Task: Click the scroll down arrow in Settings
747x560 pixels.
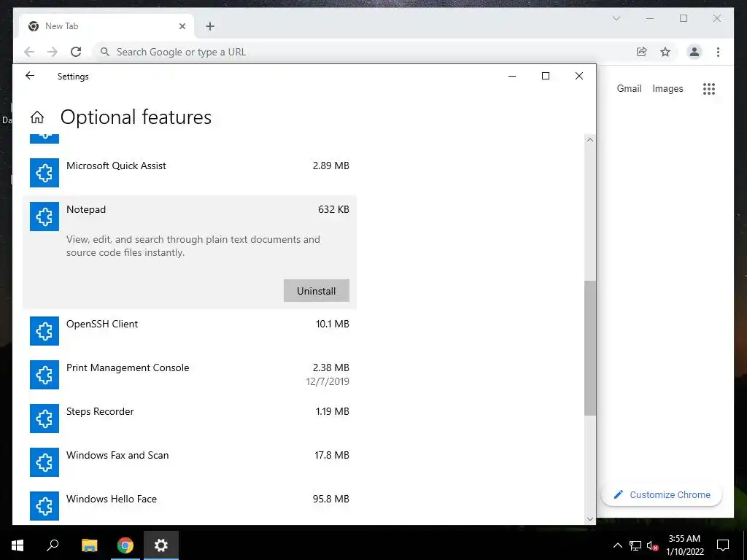Action: click(x=590, y=519)
